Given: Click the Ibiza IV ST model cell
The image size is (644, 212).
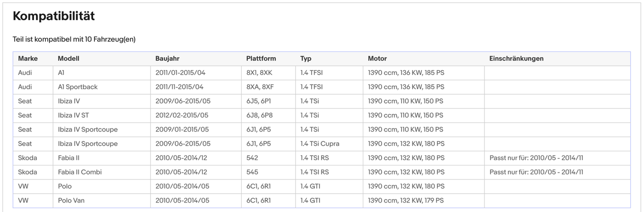Looking at the screenshot, I should [x=73, y=115].
